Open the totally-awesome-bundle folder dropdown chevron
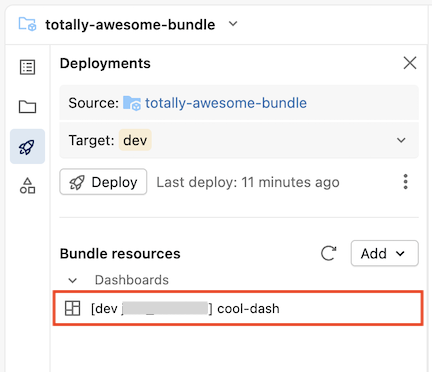 click(x=233, y=24)
